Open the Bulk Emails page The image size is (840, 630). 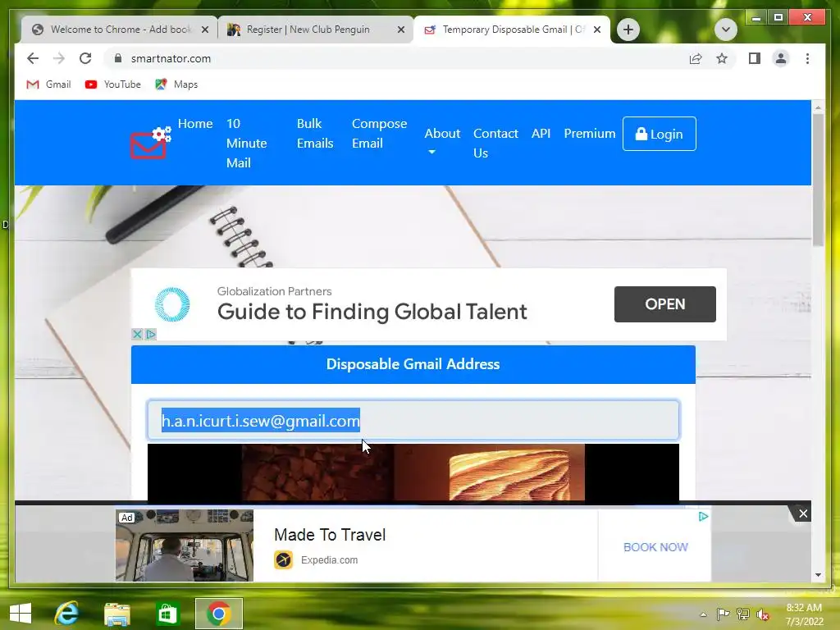[x=315, y=134]
